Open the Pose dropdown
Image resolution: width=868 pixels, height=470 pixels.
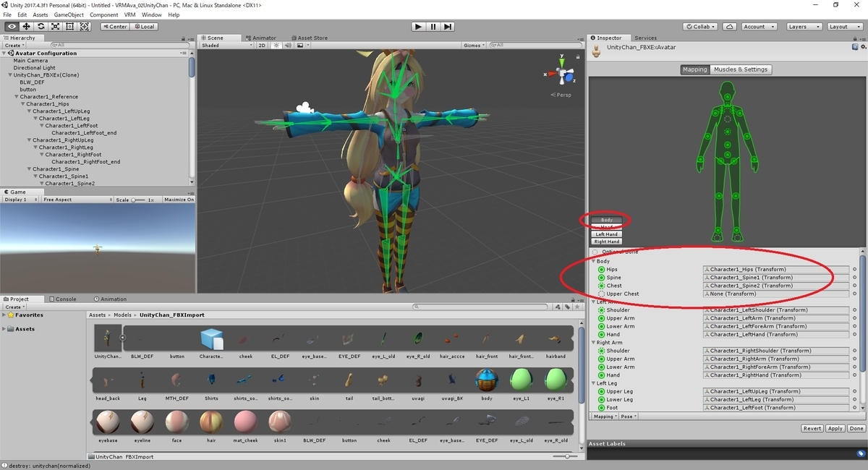[x=627, y=416]
